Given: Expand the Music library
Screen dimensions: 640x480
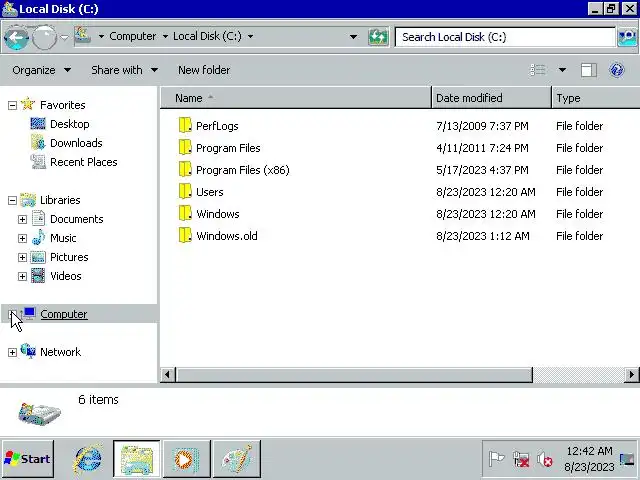Looking at the screenshot, I should click(22, 238).
